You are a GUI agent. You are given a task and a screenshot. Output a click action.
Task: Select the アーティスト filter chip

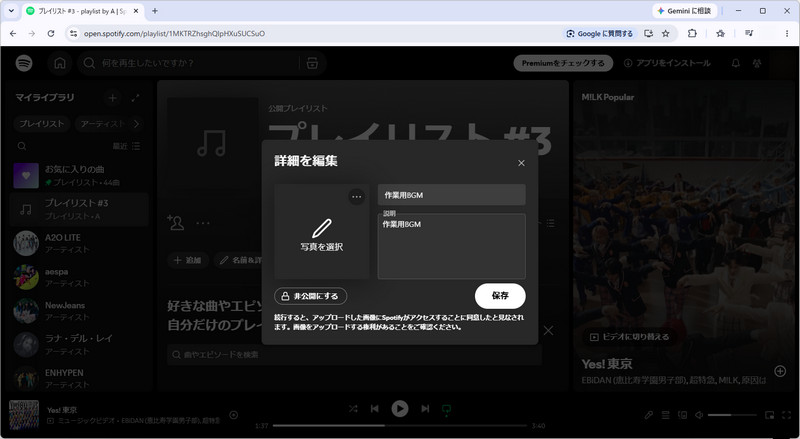[102, 124]
